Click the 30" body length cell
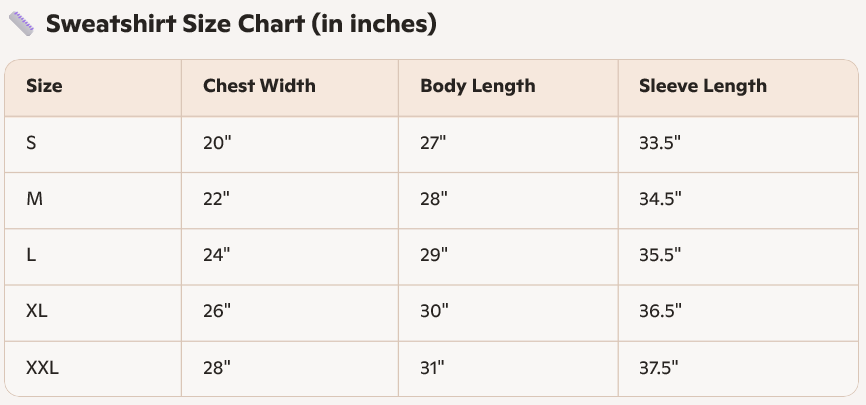 click(433, 311)
